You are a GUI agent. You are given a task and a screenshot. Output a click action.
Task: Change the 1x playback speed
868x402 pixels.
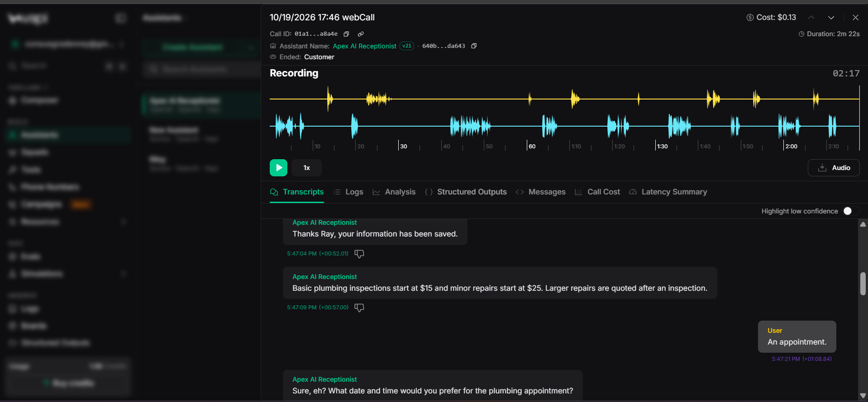306,168
